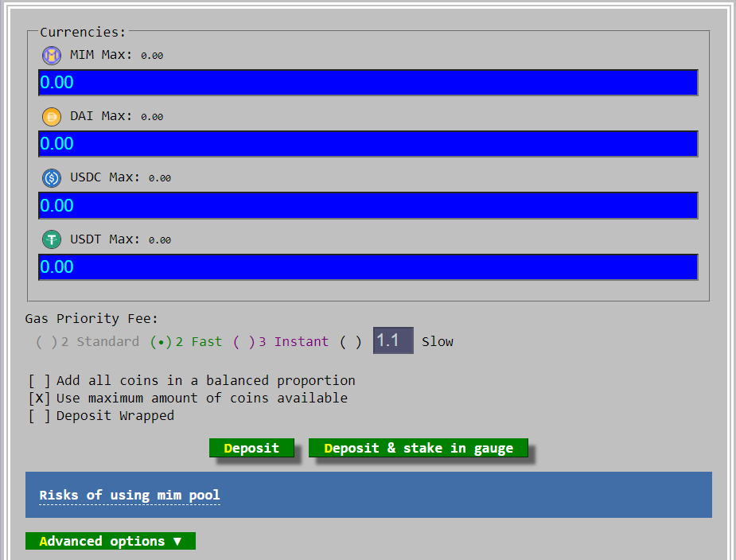Edit the custom gas fee field 1.1
The image size is (736, 560).
tap(393, 340)
